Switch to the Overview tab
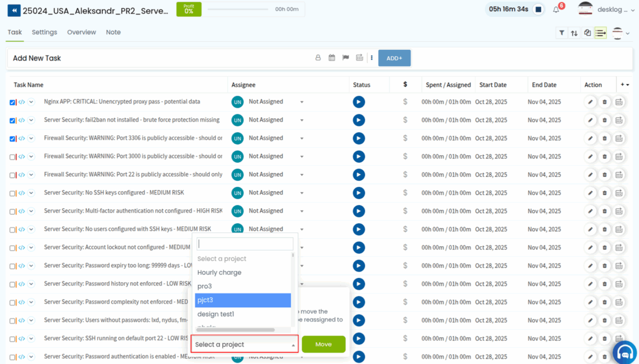 click(81, 32)
